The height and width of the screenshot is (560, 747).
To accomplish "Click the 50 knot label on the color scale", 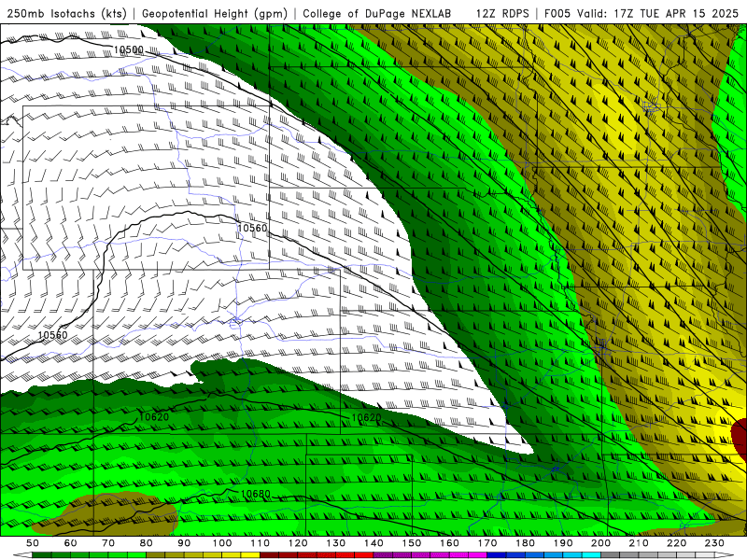I will 33,543.
